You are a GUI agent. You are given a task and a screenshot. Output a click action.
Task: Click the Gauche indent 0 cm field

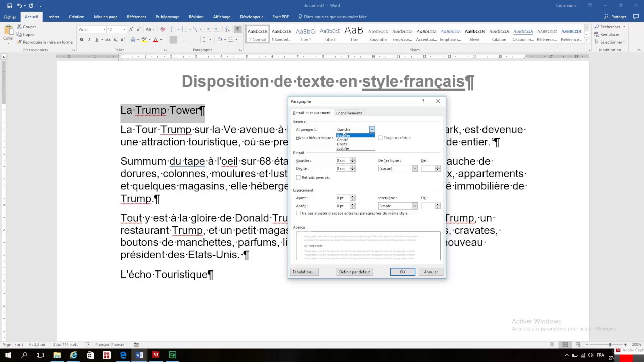pos(343,161)
